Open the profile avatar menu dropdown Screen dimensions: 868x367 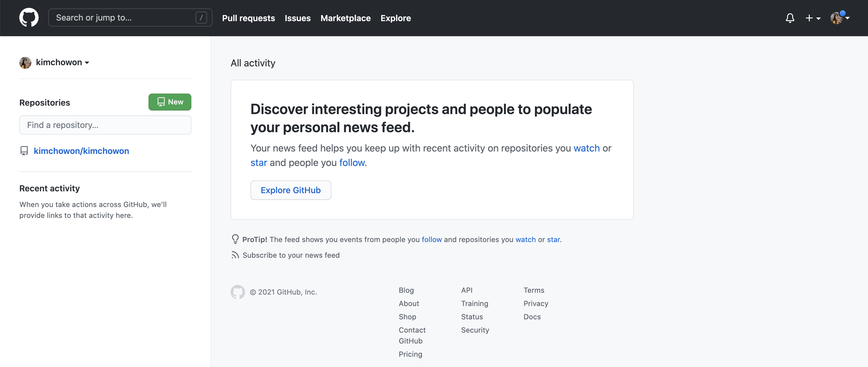(x=839, y=18)
